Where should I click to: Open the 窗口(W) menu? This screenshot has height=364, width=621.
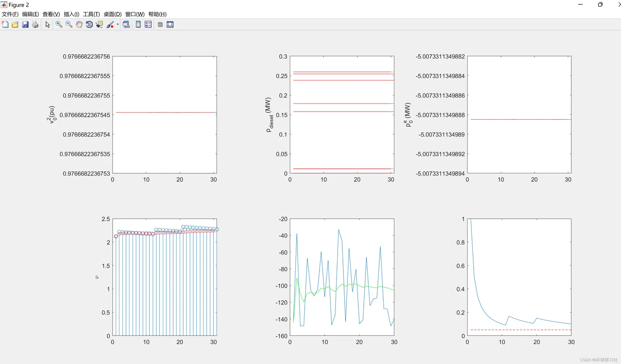pos(135,15)
